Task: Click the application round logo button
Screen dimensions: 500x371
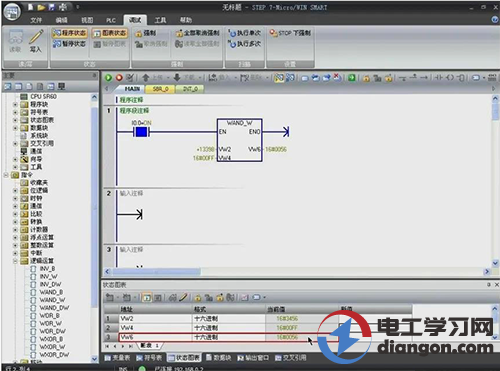Action: click(12, 12)
